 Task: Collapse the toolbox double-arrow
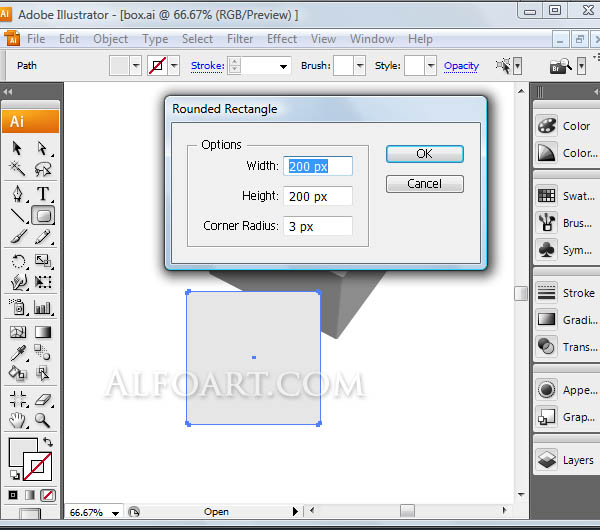pyautogui.click(x=8, y=91)
